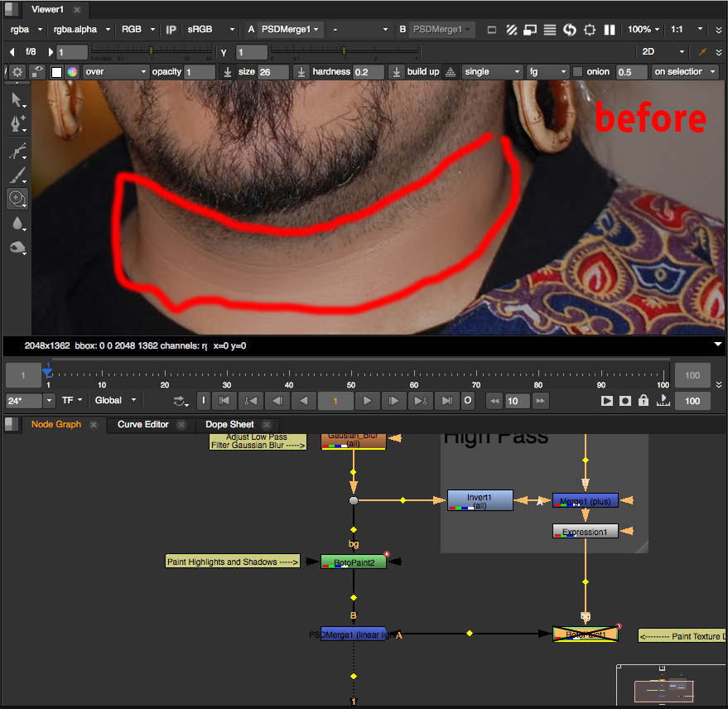Pick the Brush paint tool
Viewport: 728px width, 709px height.
[x=17, y=176]
